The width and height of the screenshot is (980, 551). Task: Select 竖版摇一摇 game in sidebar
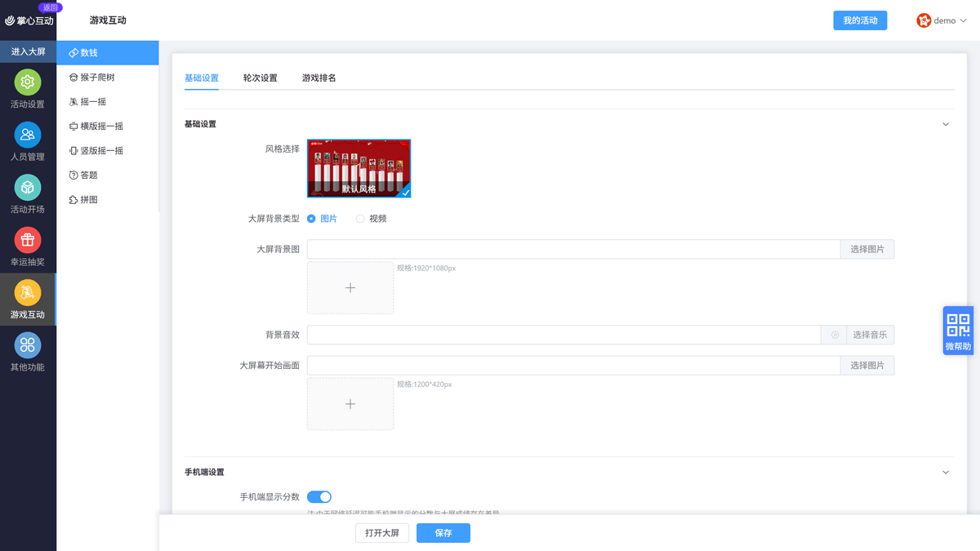(x=108, y=151)
